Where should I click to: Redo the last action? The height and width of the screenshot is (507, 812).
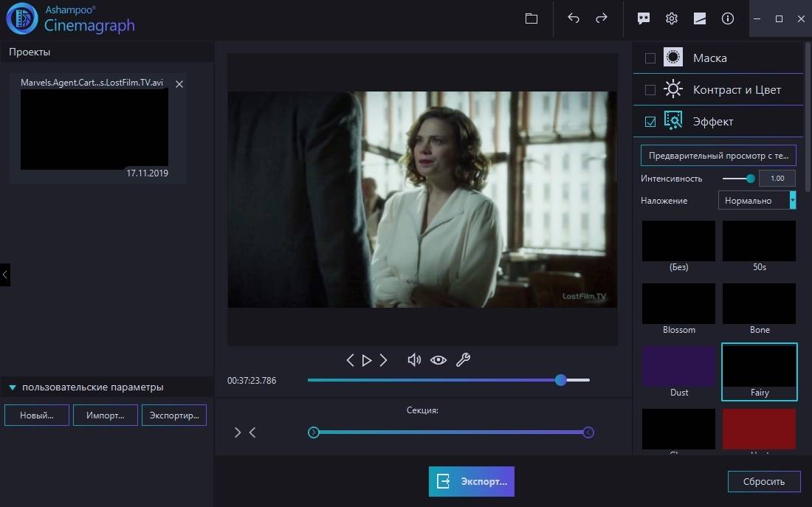pyautogui.click(x=601, y=18)
